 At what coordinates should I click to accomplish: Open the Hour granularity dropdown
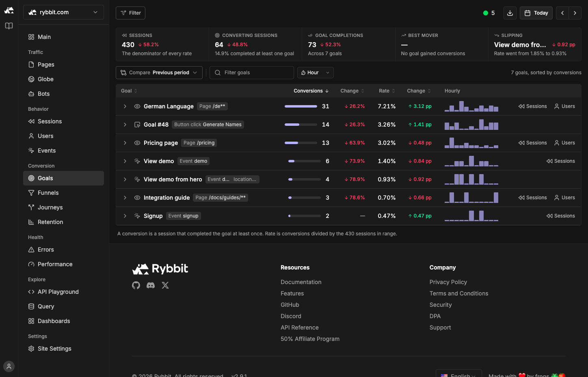tap(316, 73)
